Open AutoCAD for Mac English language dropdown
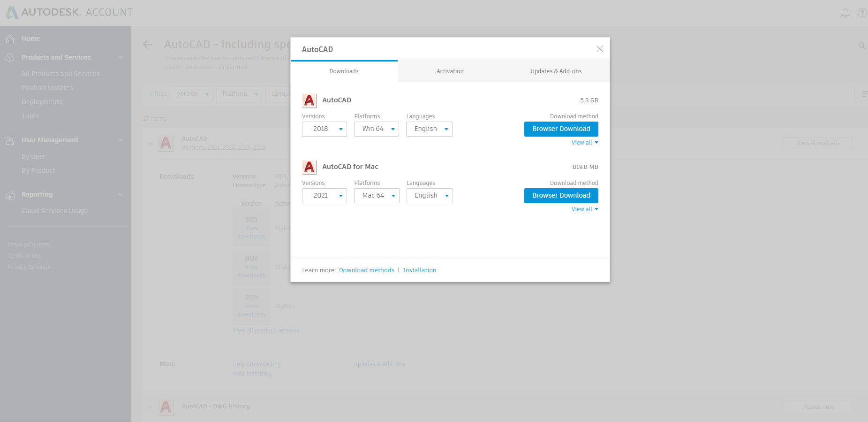The image size is (868, 422). coord(430,196)
